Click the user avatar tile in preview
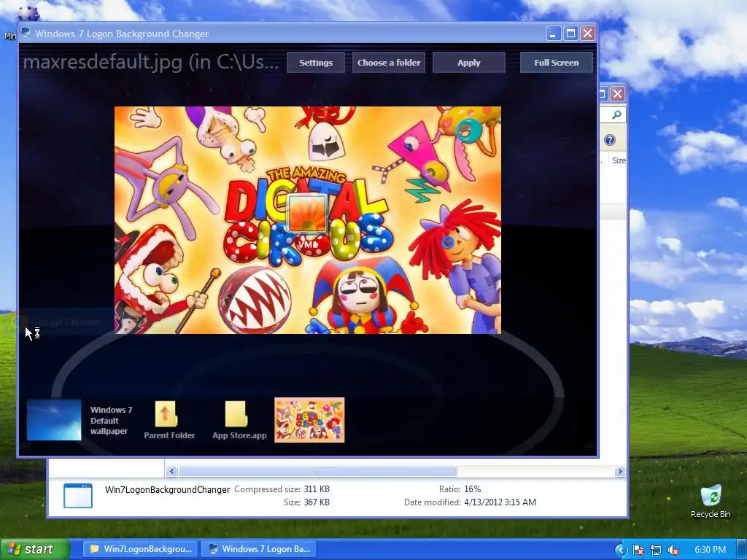 pyautogui.click(x=307, y=214)
